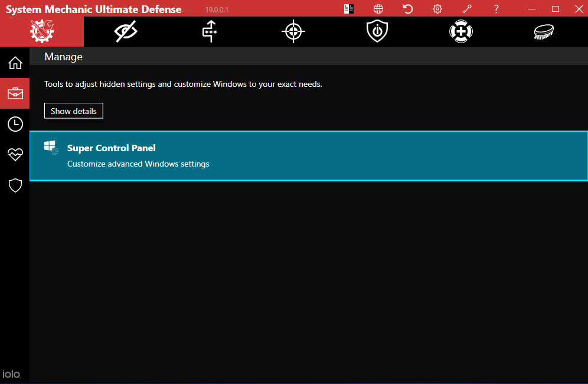
Task: Open the settings gear in the title bar
Action: point(437,9)
